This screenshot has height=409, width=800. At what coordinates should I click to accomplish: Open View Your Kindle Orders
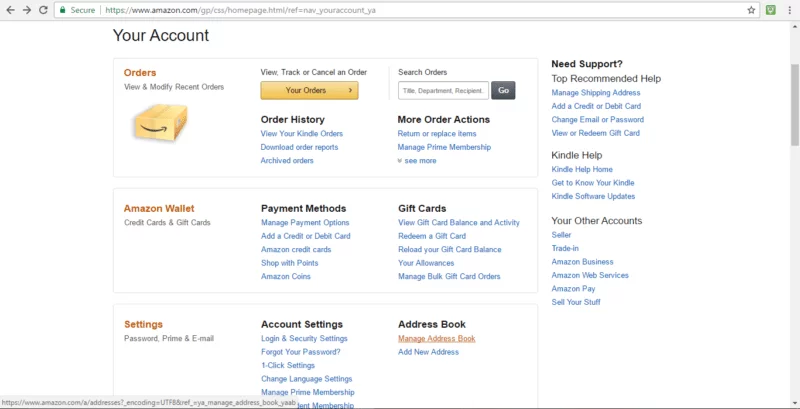[302, 134]
